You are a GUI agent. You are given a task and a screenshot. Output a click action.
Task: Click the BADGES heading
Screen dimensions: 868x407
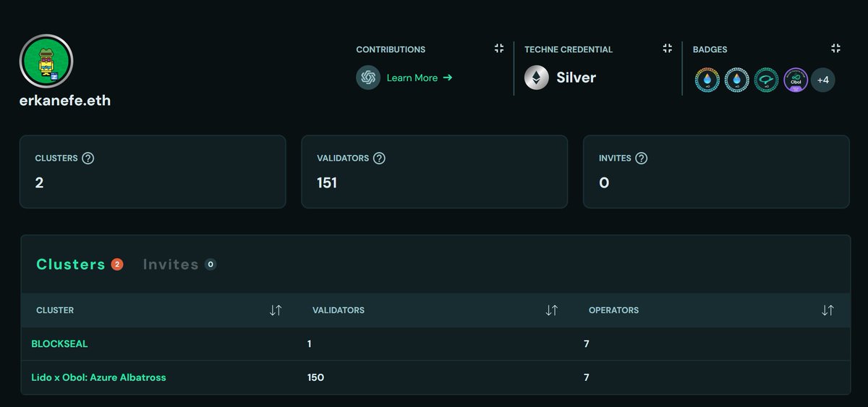710,49
